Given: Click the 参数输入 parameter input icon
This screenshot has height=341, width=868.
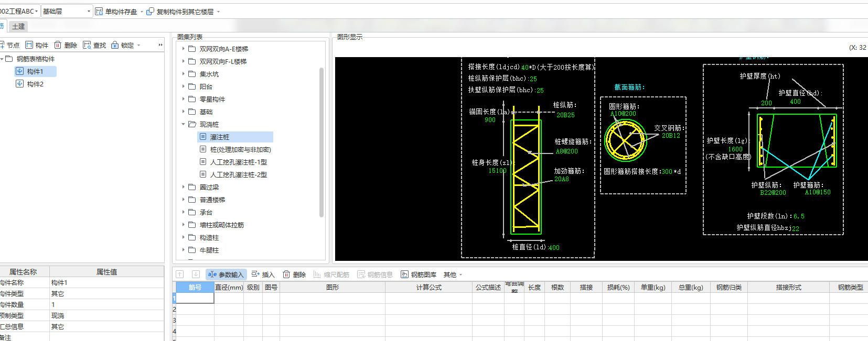Looking at the screenshot, I should point(212,274).
